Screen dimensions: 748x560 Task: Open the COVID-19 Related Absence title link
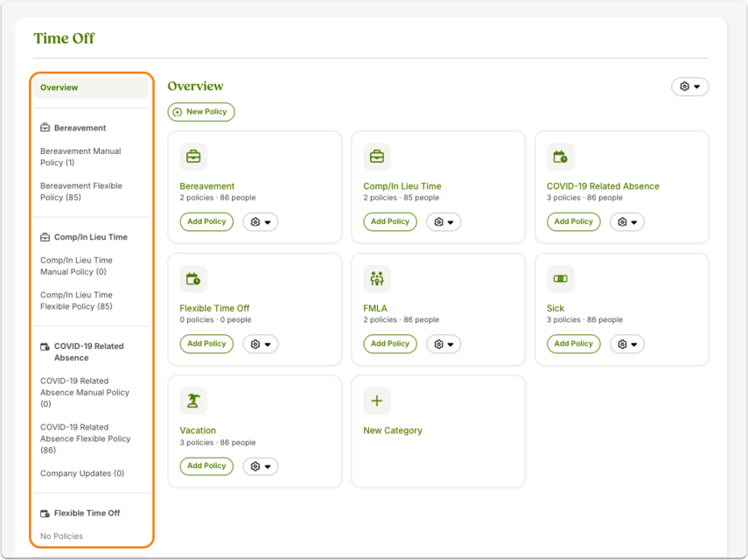tap(603, 186)
